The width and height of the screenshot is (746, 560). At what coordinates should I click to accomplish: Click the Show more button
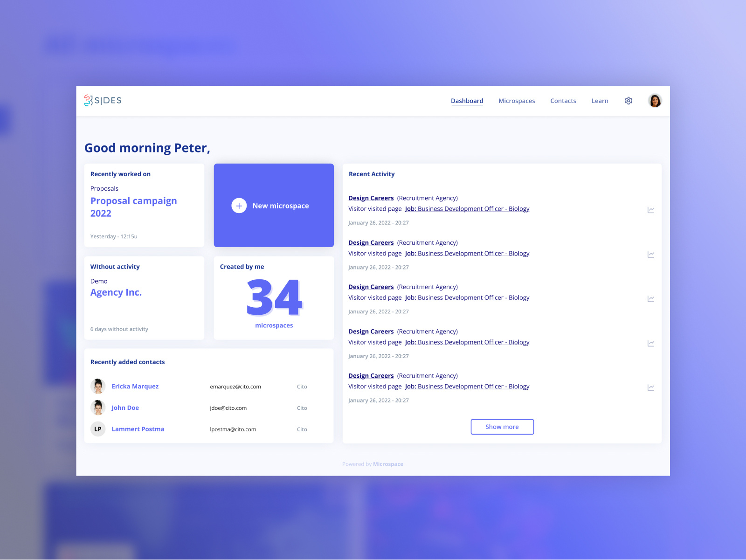(502, 427)
